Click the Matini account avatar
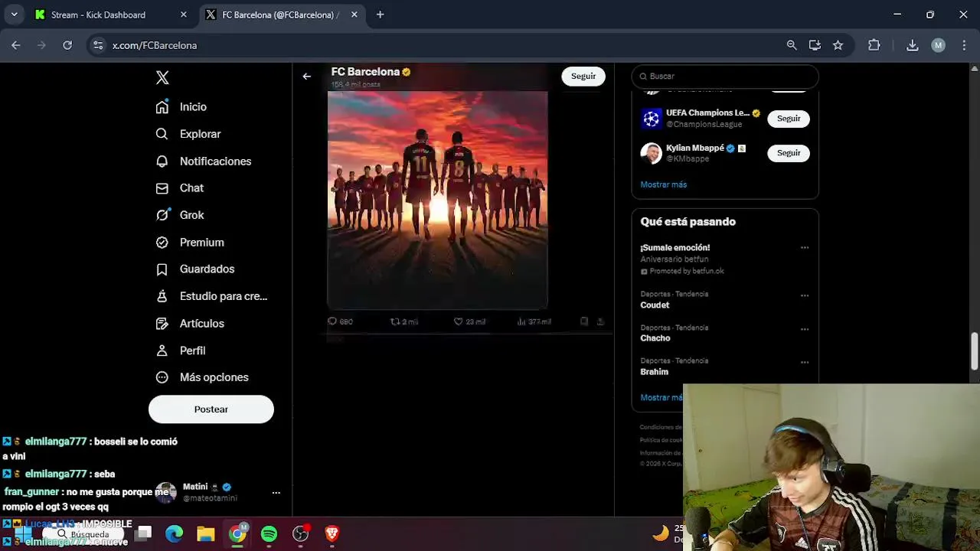The height and width of the screenshot is (551, 980). [x=166, y=493]
